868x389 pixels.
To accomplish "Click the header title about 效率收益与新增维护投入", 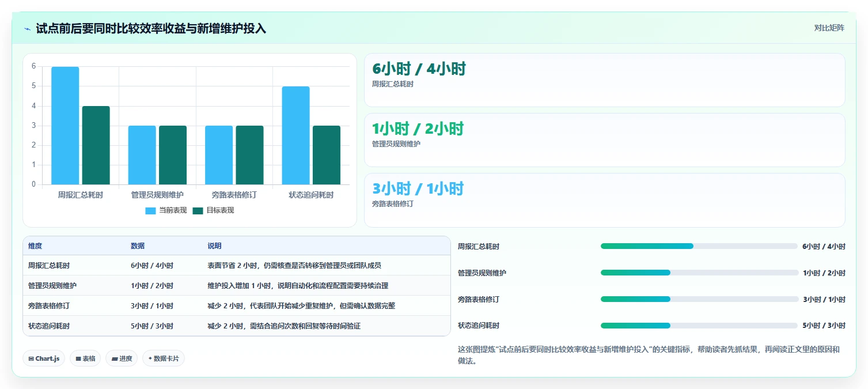I will [x=151, y=28].
